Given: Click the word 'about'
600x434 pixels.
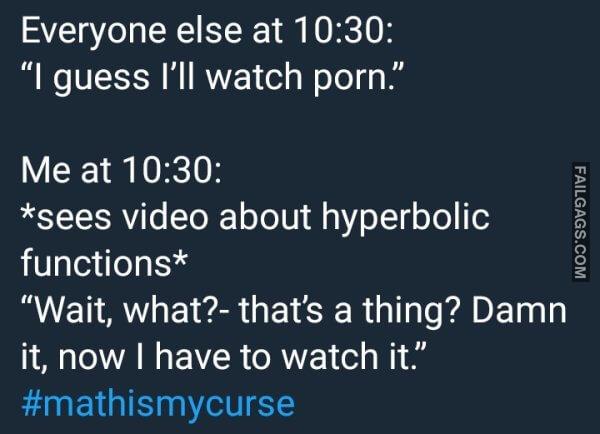Looking at the screenshot, I should (x=264, y=217).
